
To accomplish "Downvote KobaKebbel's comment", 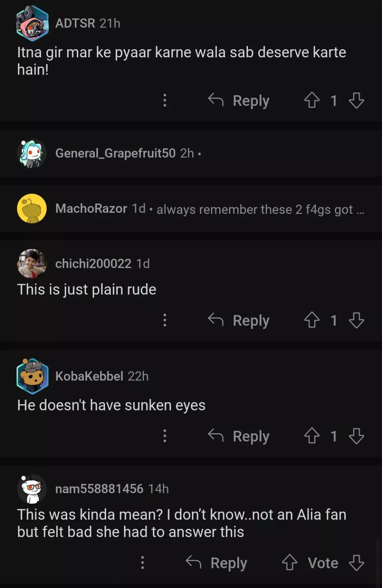I will 356,436.
